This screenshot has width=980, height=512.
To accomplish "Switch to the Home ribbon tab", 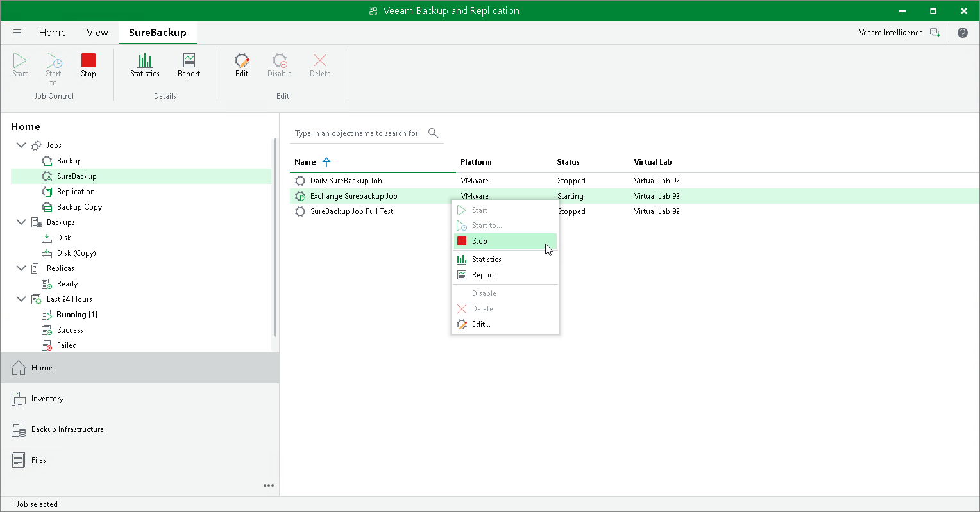I will click(53, 33).
